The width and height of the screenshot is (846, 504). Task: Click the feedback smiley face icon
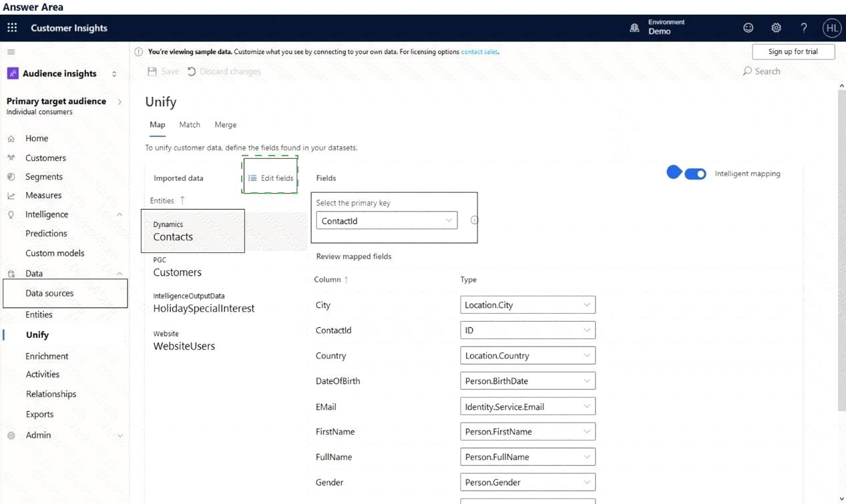point(748,28)
